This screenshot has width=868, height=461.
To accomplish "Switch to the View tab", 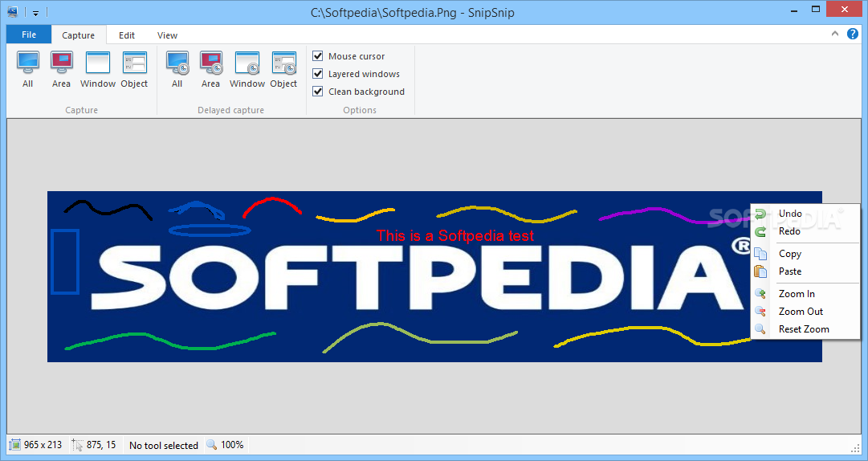I will (x=167, y=35).
